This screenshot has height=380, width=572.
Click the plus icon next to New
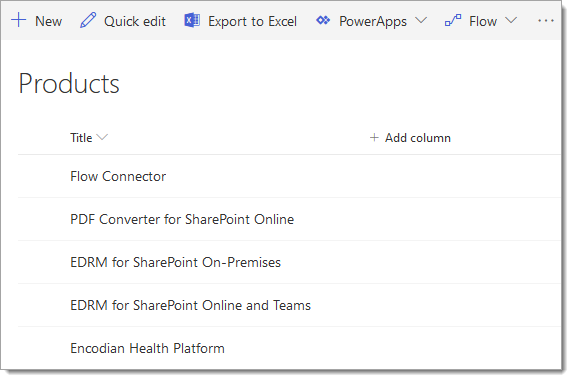click(19, 20)
